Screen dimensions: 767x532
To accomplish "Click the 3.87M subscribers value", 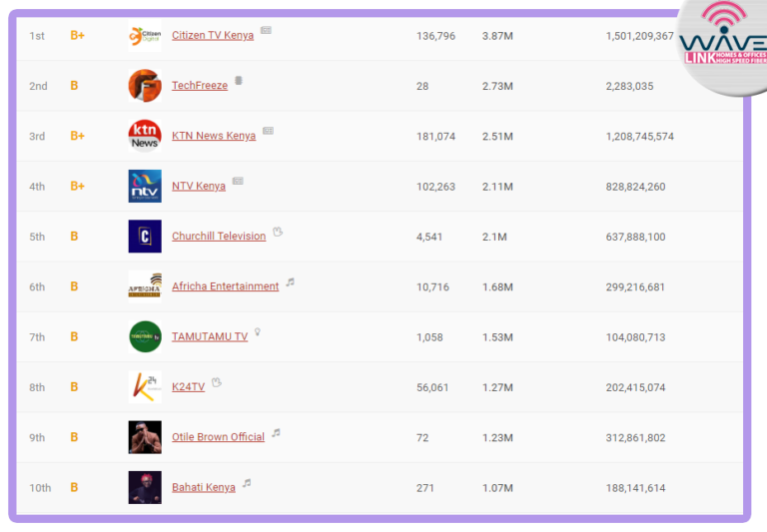I will [x=497, y=36].
